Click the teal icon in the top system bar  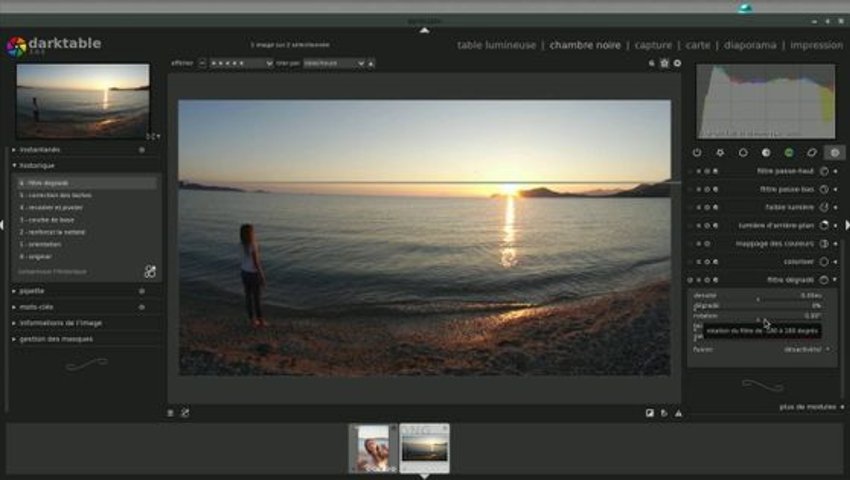(x=745, y=7)
